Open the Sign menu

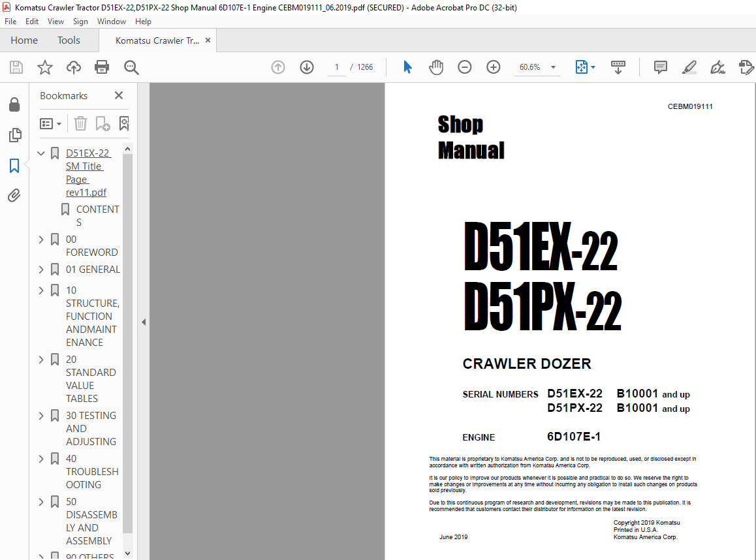click(80, 21)
